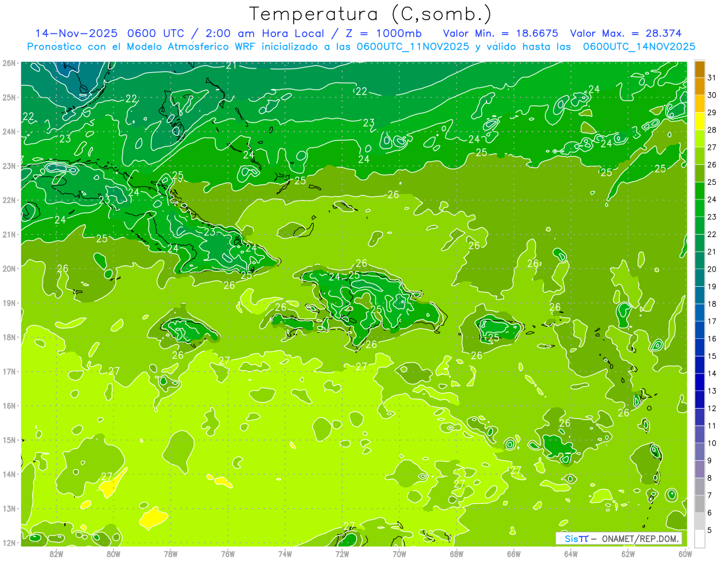Click the '20N' latitude axis label
The image size is (728, 562).
(8, 269)
